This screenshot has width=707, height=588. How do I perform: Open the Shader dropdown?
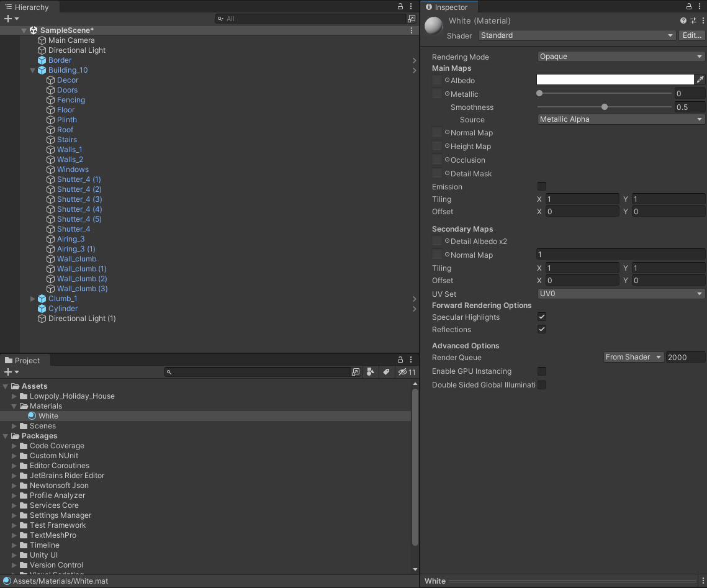[577, 35]
